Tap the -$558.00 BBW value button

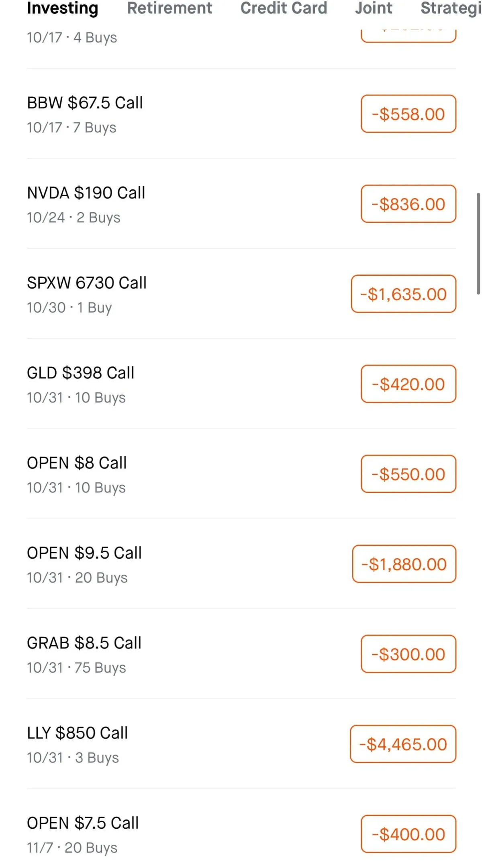point(408,114)
